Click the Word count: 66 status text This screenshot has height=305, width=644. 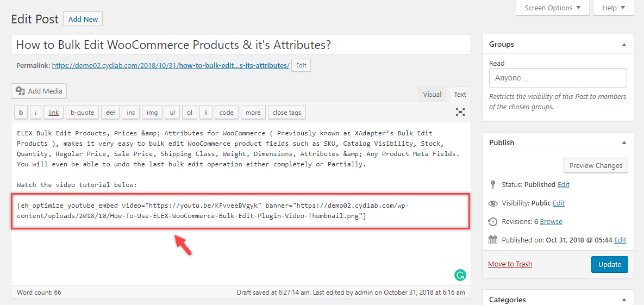coord(39,292)
